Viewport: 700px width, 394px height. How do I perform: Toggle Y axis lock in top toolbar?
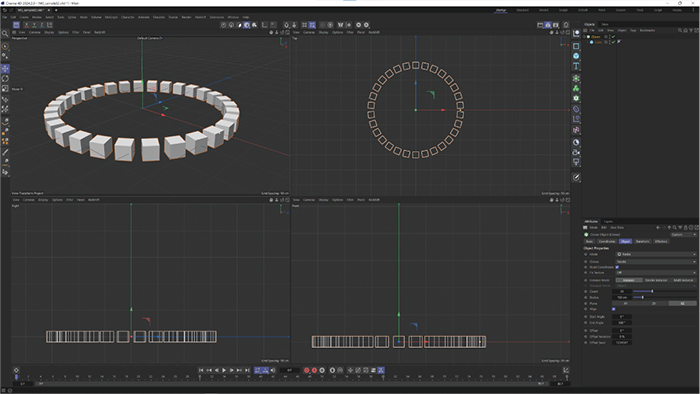tap(34, 25)
